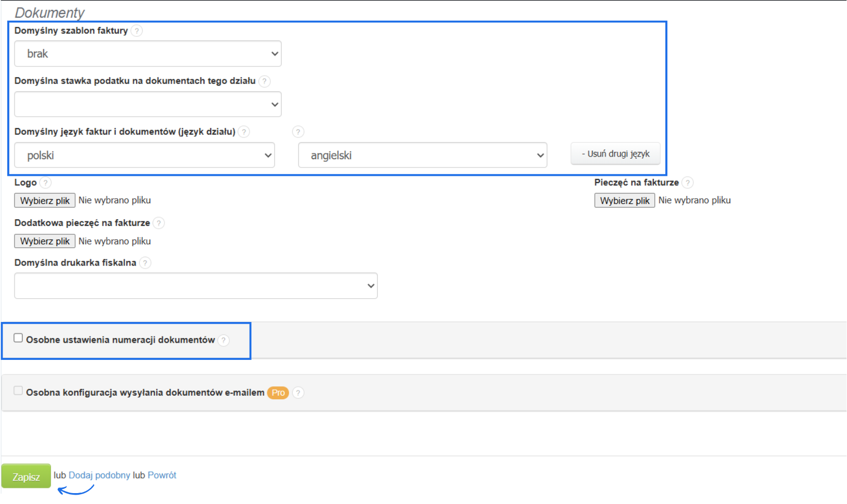Click the Dodaj podobny link
847x504 pixels.
click(x=99, y=475)
